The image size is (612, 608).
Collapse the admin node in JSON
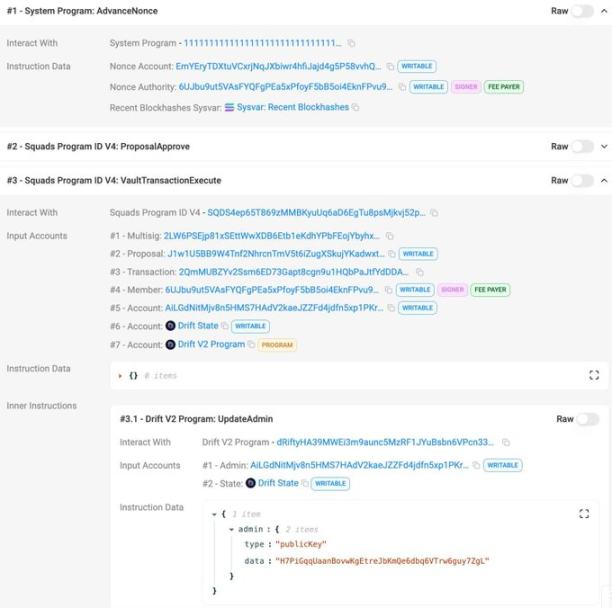[231, 529]
